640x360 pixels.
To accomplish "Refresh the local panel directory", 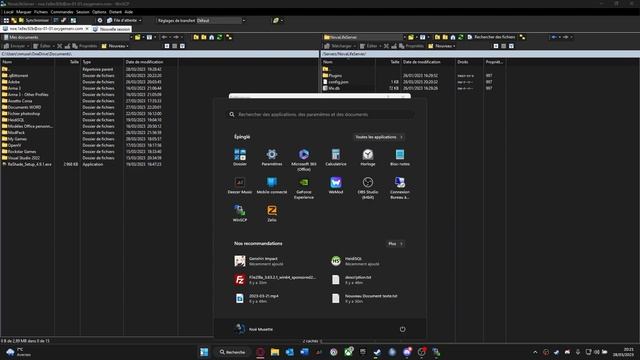I will [x=220, y=37].
